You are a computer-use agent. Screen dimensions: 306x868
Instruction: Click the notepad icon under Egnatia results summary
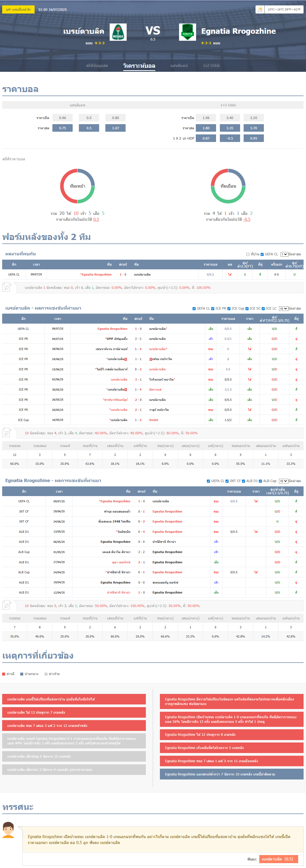pyautogui.click(x=7, y=605)
